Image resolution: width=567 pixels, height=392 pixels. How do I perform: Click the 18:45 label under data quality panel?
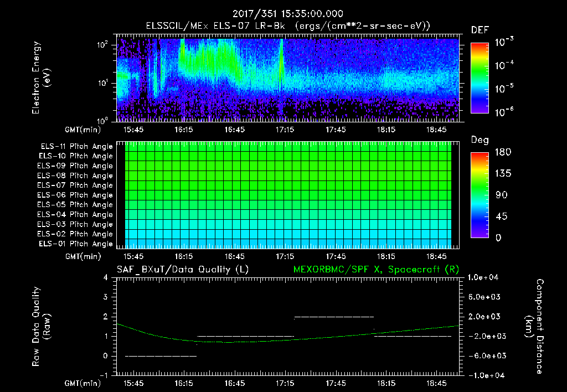tap(436, 383)
